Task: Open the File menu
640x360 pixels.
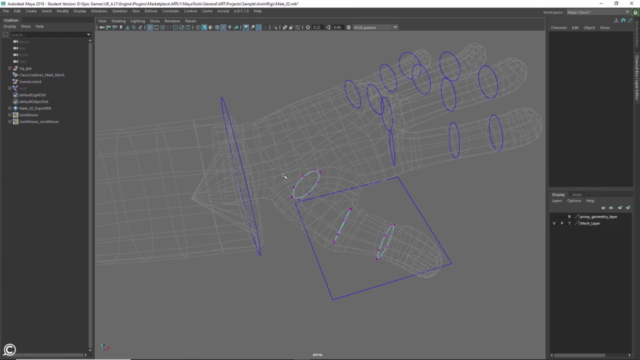Action: coord(6,11)
